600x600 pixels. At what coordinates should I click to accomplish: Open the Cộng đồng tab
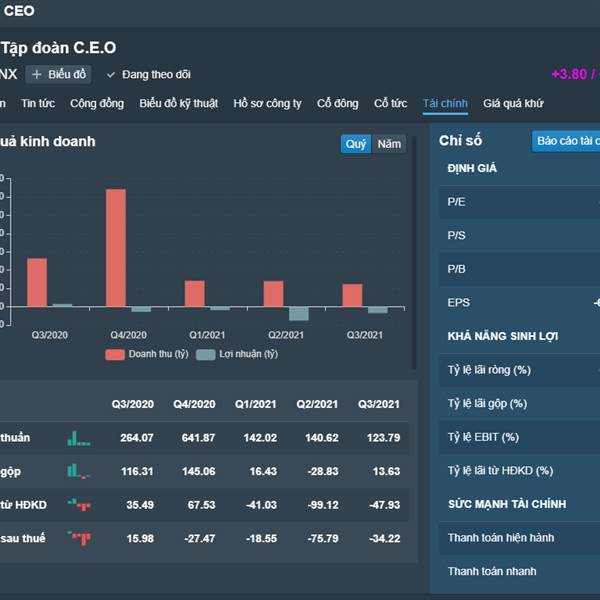point(97,103)
